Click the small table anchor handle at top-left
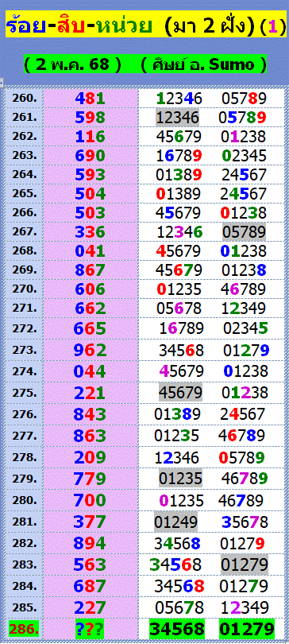The height and width of the screenshot is (644, 289). tap(2, 83)
